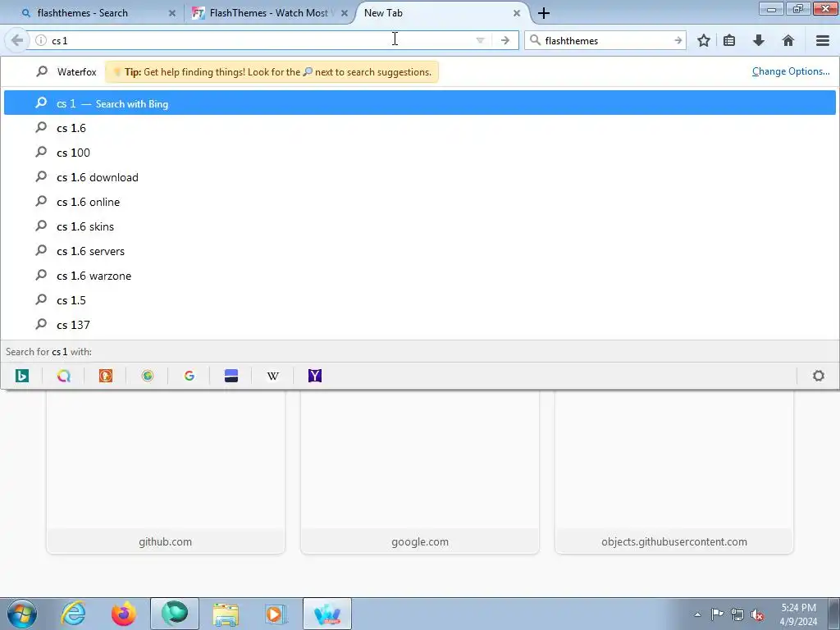This screenshot has height=630, width=840.
Task: Open the github.com tile
Action: (x=166, y=472)
